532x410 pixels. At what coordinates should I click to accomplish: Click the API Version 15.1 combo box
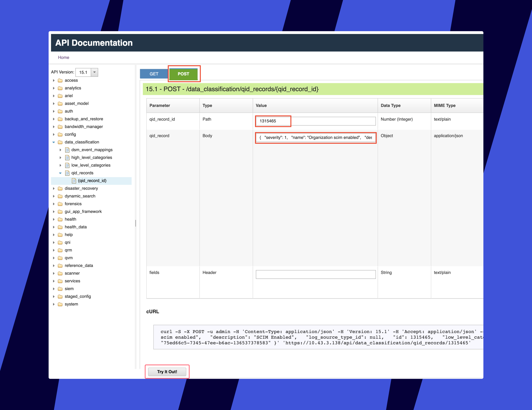click(87, 72)
